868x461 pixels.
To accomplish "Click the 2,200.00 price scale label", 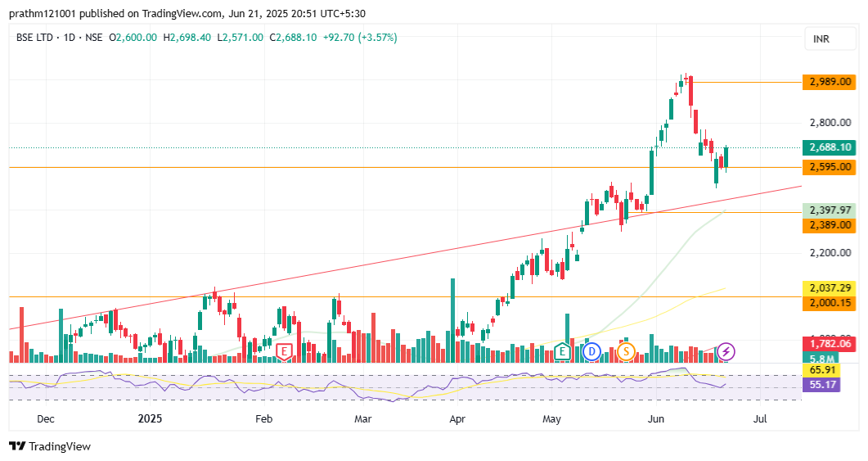I will point(830,253).
